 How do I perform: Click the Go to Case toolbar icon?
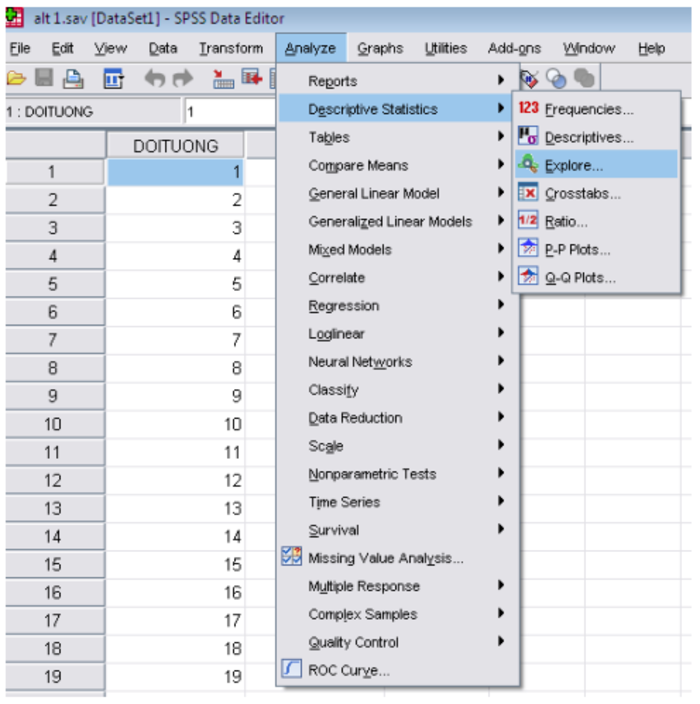pyautogui.click(x=223, y=79)
